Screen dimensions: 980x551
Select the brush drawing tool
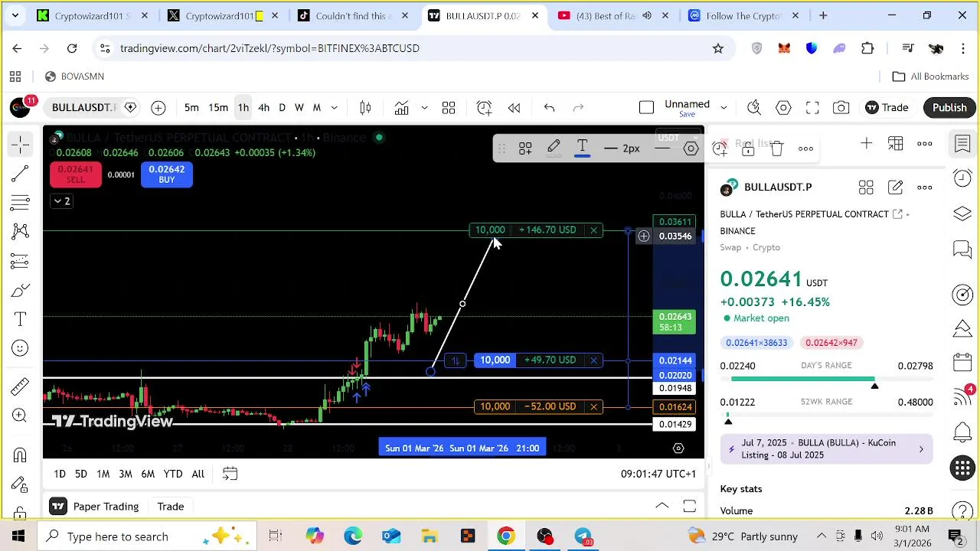pyautogui.click(x=21, y=290)
